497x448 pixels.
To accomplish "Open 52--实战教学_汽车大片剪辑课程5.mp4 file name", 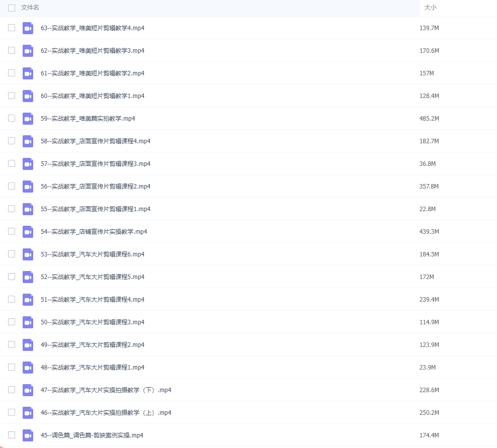I will tap(93, 277).
